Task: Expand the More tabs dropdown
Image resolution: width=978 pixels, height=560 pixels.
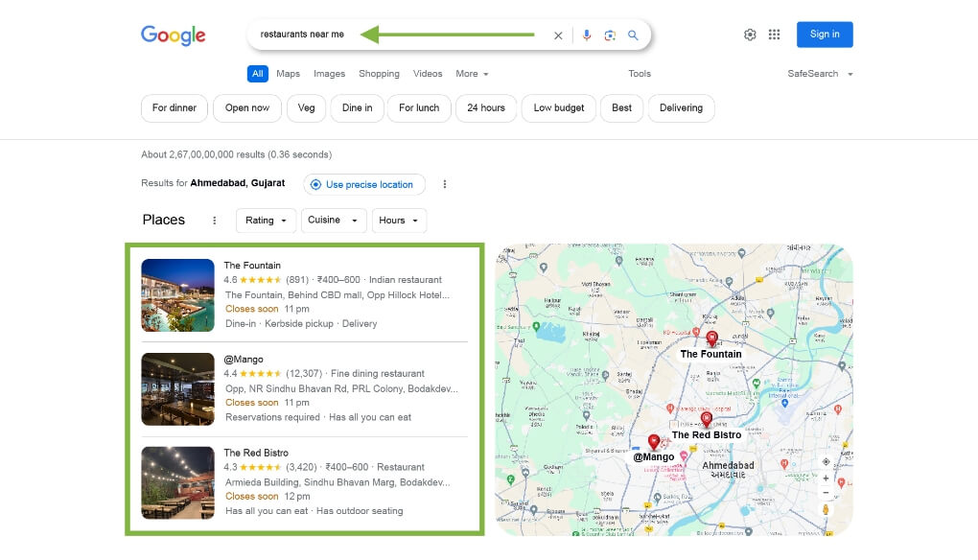Action: [x=472, y=74]
